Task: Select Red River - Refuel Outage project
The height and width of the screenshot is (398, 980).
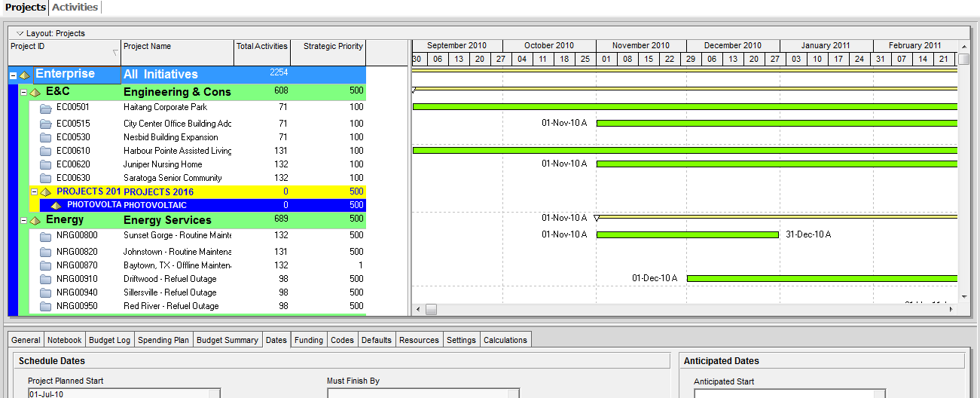Action: tap(171, 306)
